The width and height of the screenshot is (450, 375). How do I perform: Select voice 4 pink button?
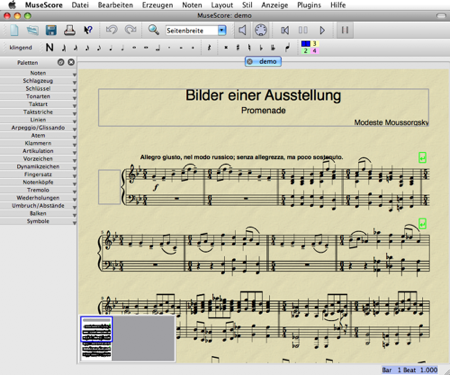pos(315,51)
